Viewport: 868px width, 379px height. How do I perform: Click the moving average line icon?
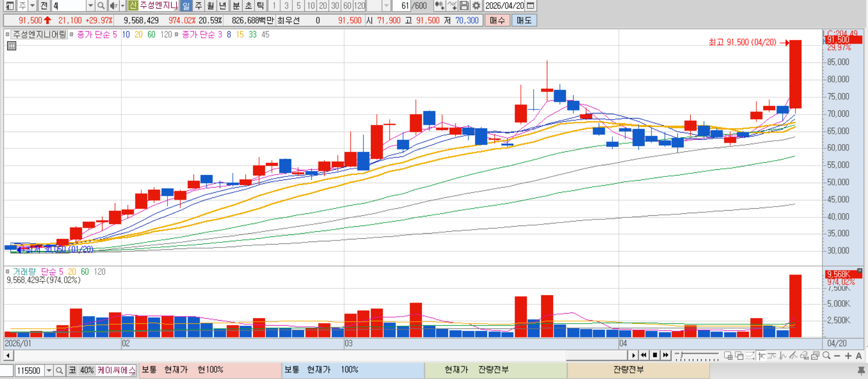[x=772, y=355]
